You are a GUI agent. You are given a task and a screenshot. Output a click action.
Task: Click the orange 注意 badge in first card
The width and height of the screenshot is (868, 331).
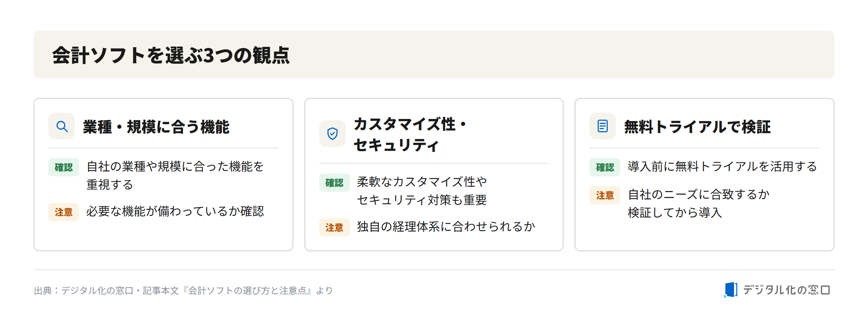point(64,212)
